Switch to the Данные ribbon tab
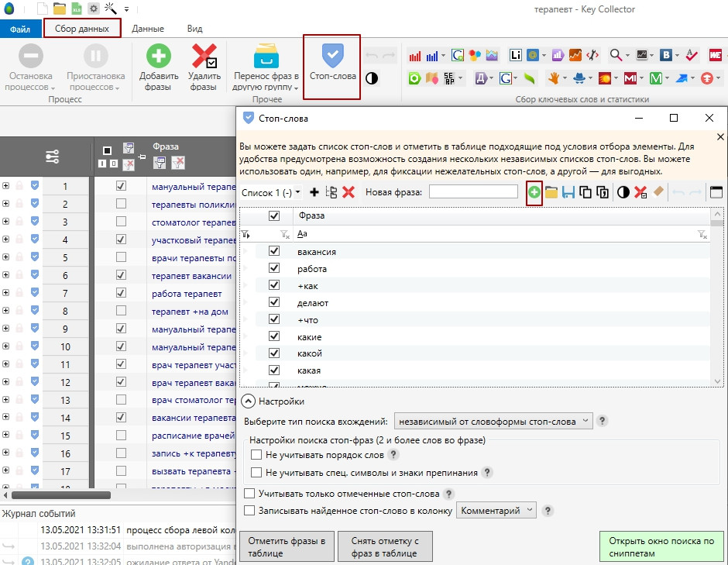This screenshot has height=565, width=728. click(147, 29)
